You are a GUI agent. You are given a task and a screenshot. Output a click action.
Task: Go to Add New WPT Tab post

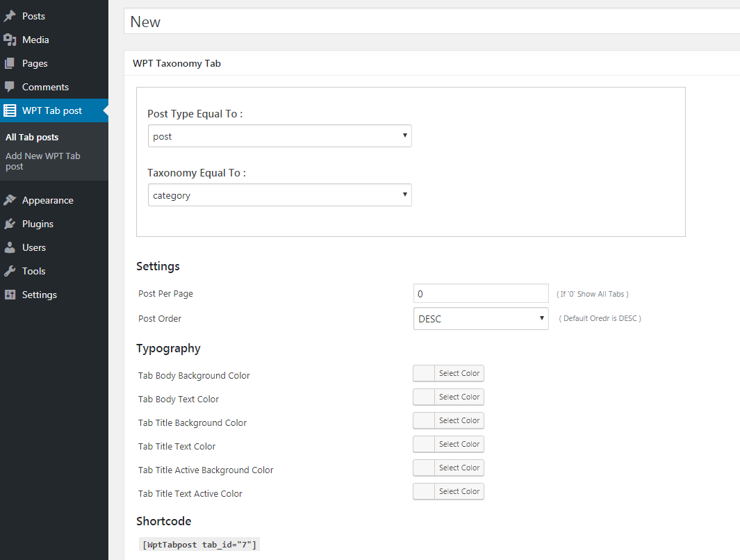(43, 161)
